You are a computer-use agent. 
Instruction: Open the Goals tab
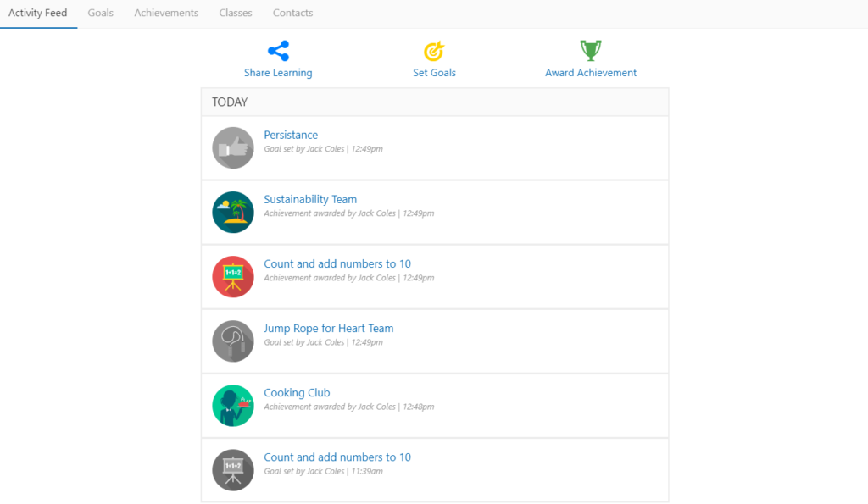point(100,13)
